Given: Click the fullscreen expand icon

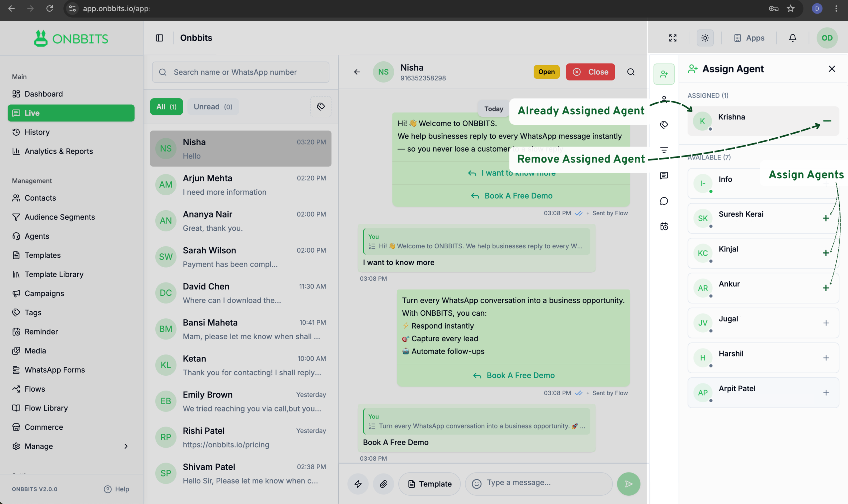Looking at the screenshot, I should (673, 38).
